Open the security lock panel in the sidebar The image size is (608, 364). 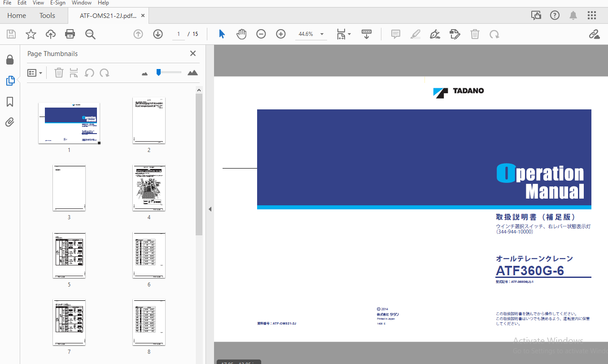pyautogui.click(x=10, y=60)
